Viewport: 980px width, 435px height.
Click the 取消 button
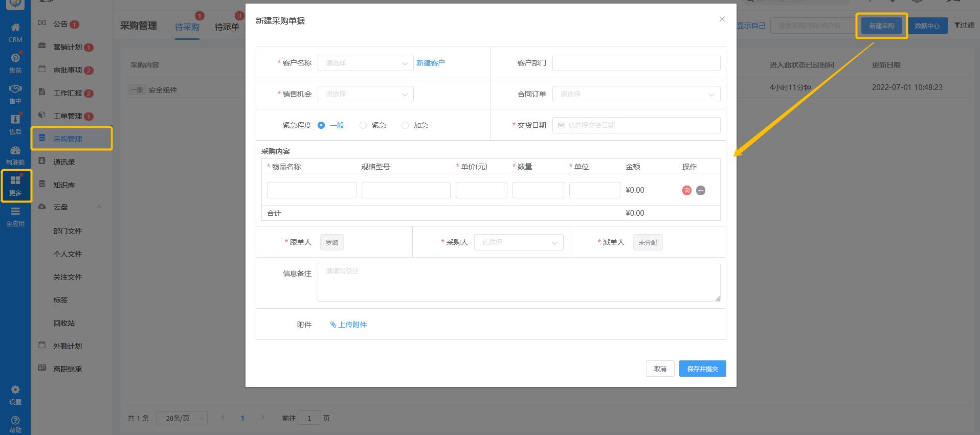point(660,369)
